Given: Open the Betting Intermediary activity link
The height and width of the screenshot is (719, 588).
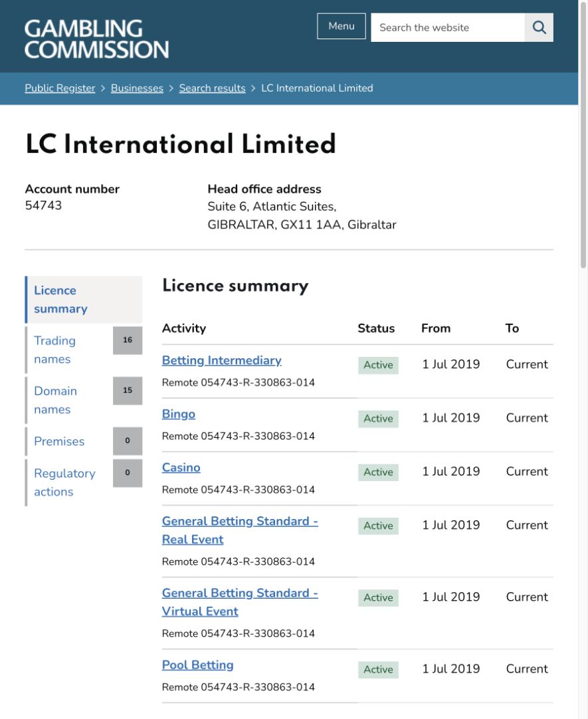Looking at the screenshot, I should tap(222, 360).
